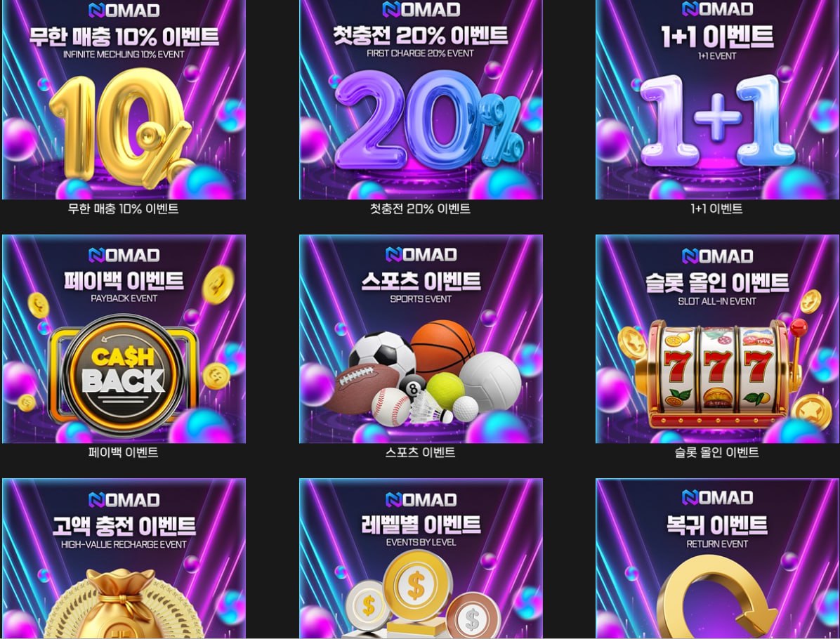Open the 첫충전 20% 이벤트 caption link
The height and width of the screenshot is (639, 840).
(421, 209)
